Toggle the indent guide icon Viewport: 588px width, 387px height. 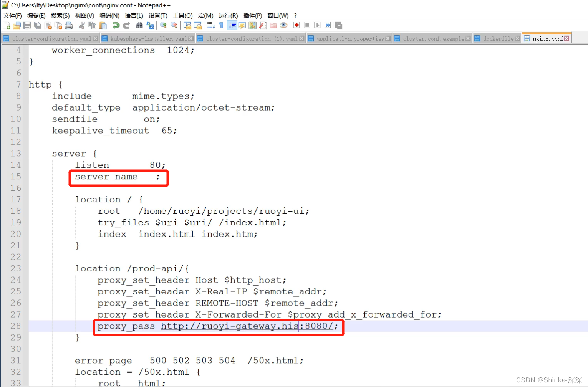click(232, 25)
